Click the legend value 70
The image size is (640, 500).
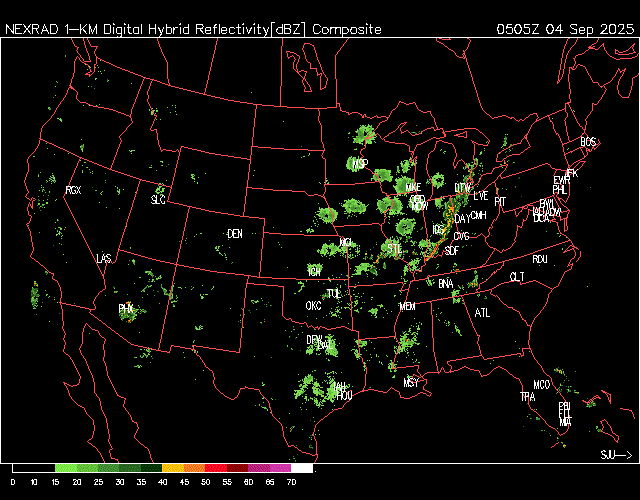click(x=291, y=482)
